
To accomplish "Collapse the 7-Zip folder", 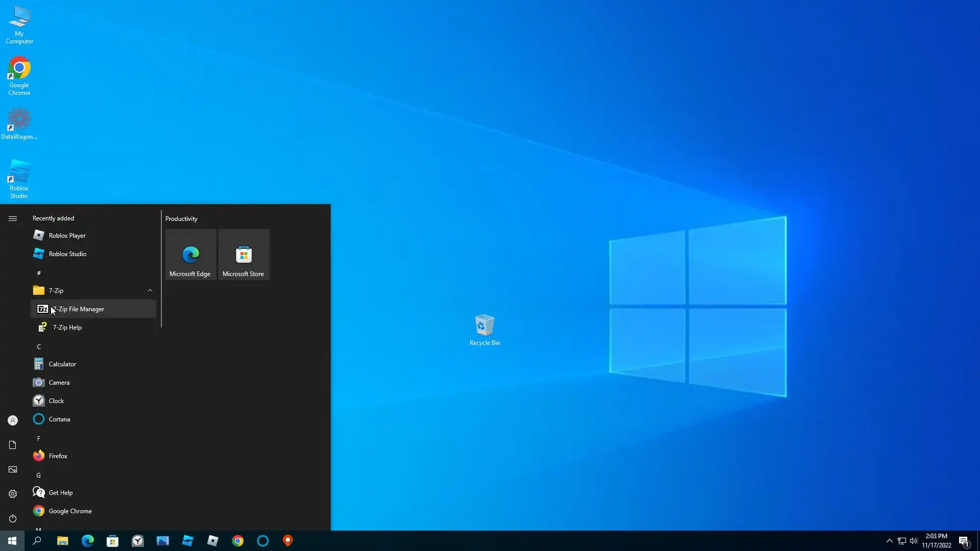I will click(x=150, y=290).
